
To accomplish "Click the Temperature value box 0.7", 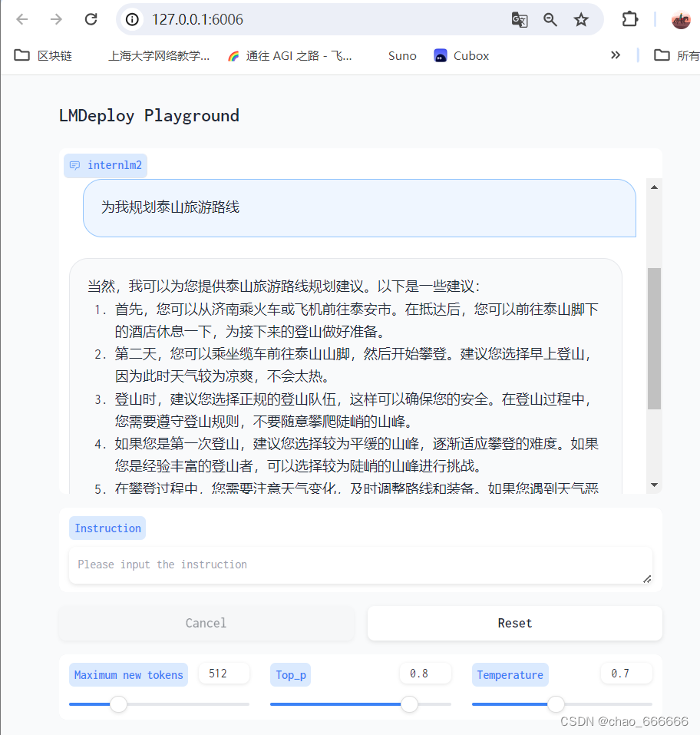I will click(x=626, y=674).
